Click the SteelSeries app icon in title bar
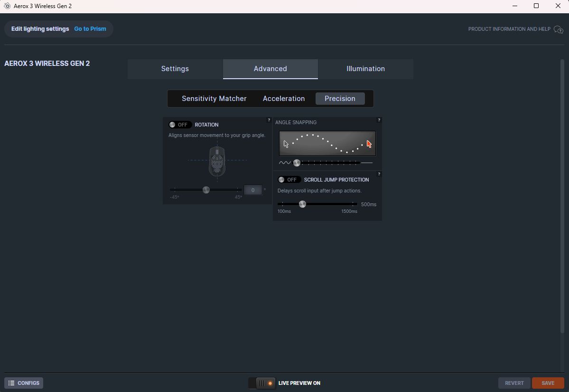 7,6
